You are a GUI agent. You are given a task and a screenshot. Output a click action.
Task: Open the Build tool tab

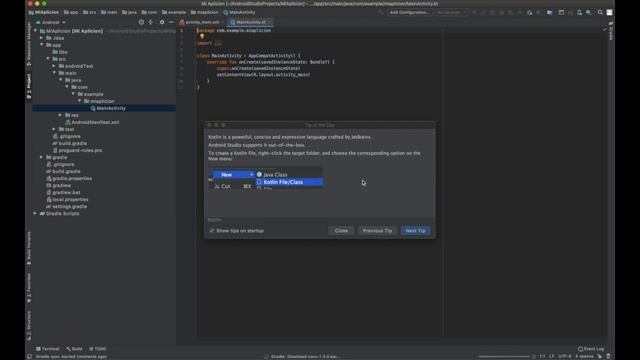pos(74,349)
